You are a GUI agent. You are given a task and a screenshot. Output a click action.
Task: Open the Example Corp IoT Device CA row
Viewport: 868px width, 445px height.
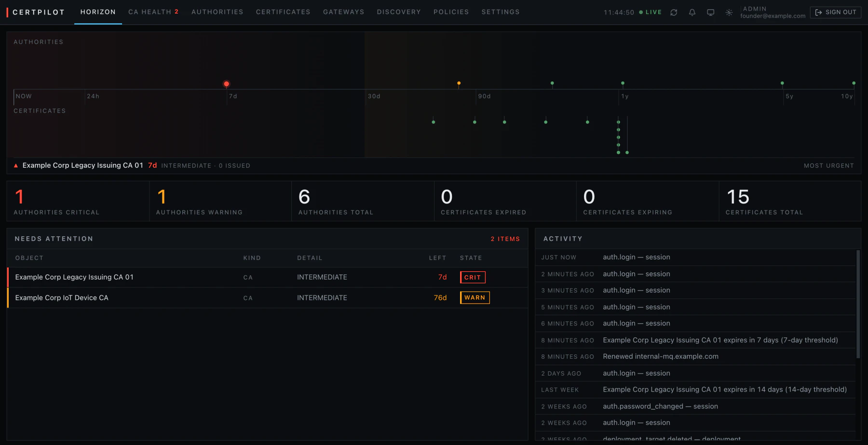tap(268, 298)
